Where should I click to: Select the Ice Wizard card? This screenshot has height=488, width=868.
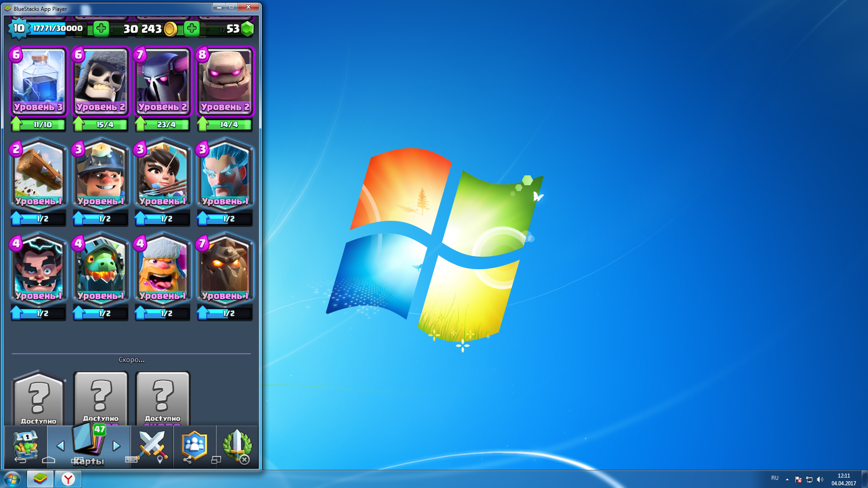(x=225, y=175)
